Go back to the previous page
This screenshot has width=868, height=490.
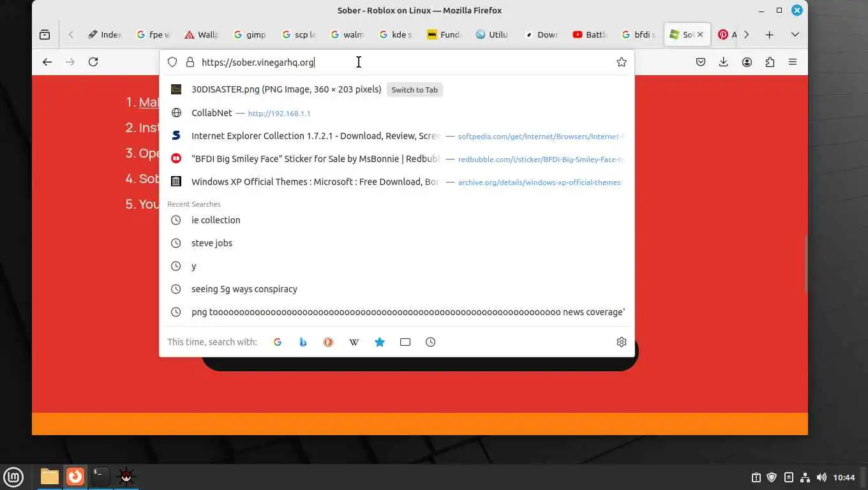click(47, 62)
